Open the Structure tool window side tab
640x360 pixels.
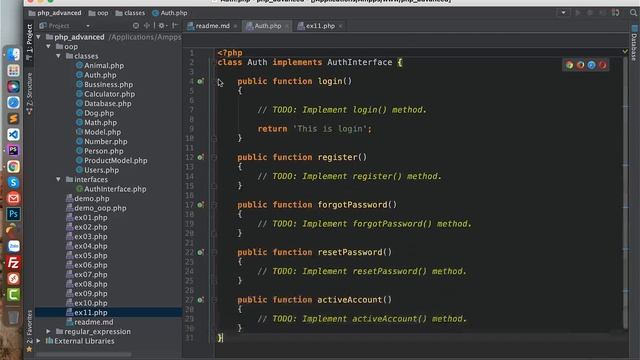tap(29, 94)
